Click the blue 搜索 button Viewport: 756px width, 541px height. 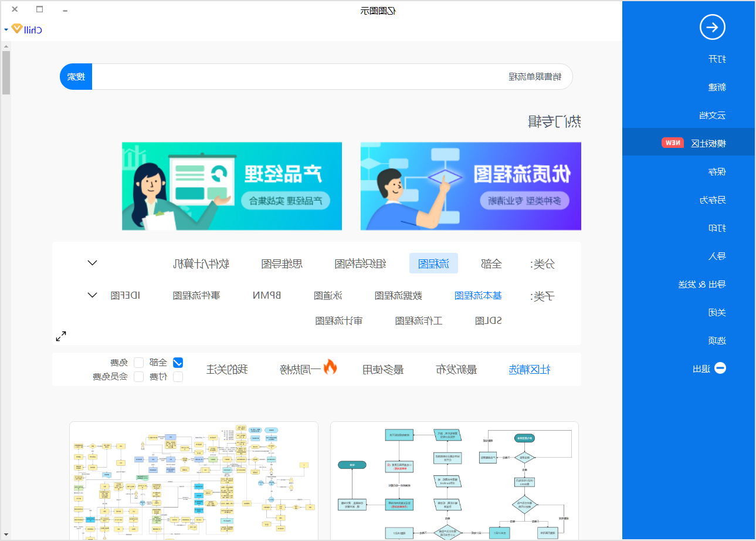coord(76,76)
